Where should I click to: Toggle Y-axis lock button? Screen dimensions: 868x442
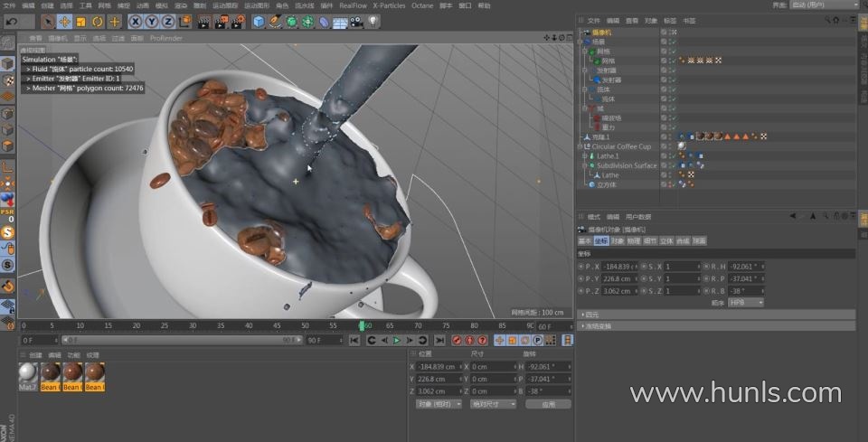(x=152, y=21)
